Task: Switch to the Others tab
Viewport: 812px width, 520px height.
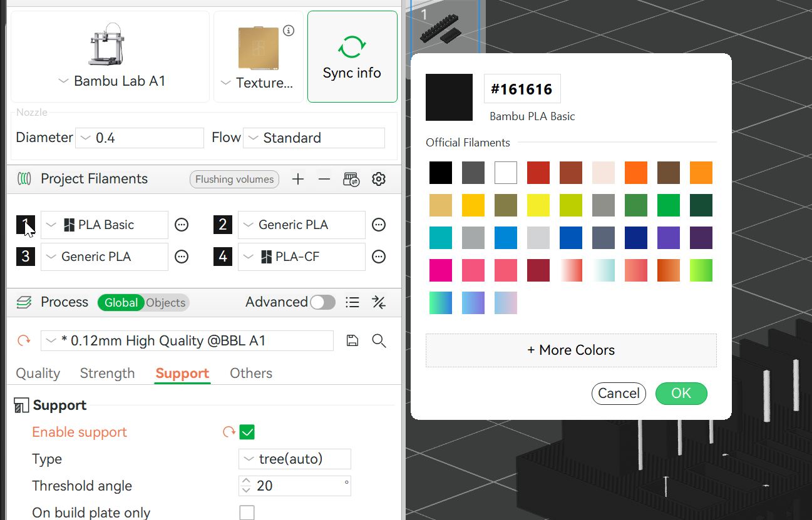Action: point(251,374)
